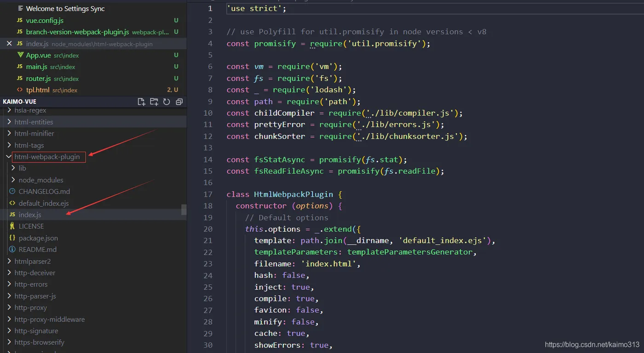
Task: Expand the http-parser-js folder
Action: pos(9,296)
